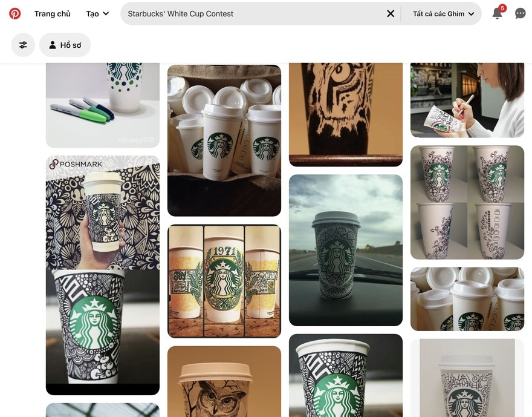Screen dimensions: 532x417
Task: Open the messages chat bubble icon
Action: 520,13
